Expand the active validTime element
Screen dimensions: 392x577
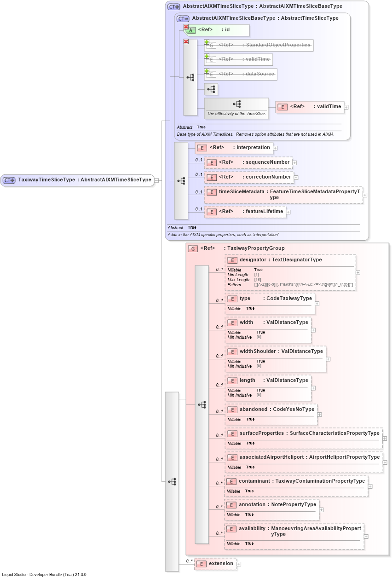[x=346, y=107]
